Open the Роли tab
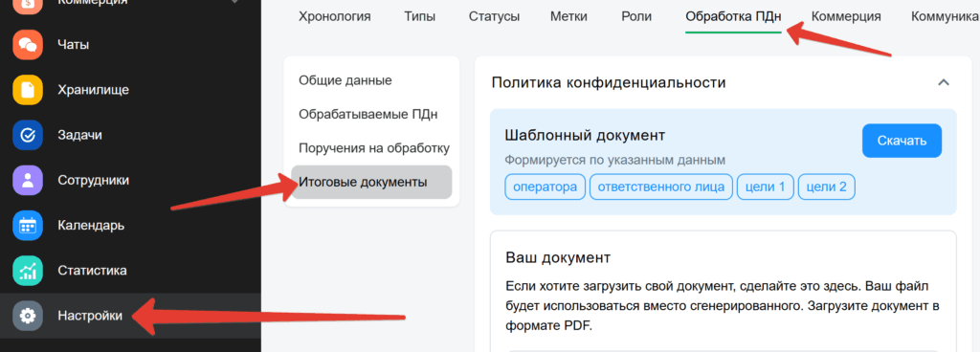980x352 pixels. click(636, 17)
